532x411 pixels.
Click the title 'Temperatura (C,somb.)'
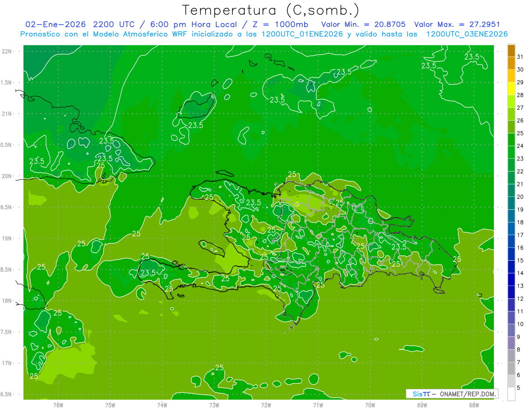271,11
